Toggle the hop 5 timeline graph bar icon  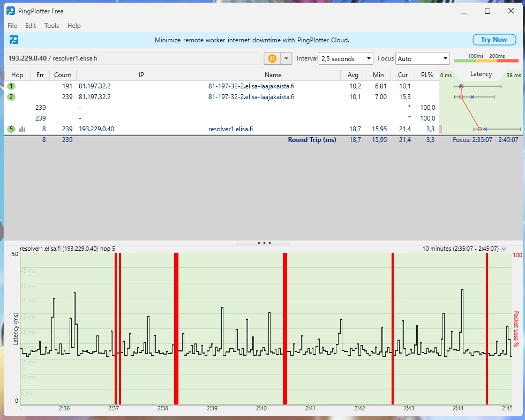[22, 129]
